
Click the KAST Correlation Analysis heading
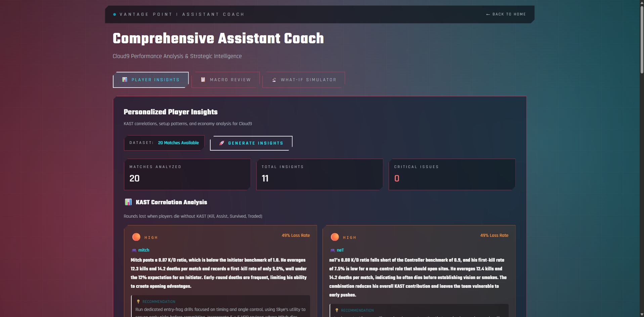171,202
